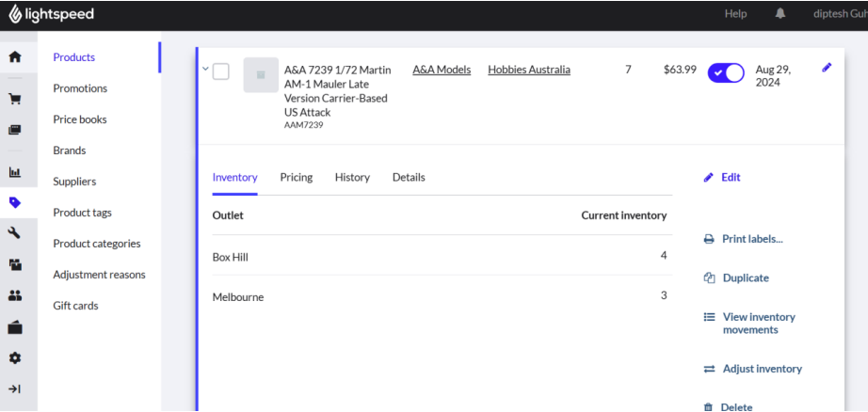Click Delete product action

pos(728,407)
